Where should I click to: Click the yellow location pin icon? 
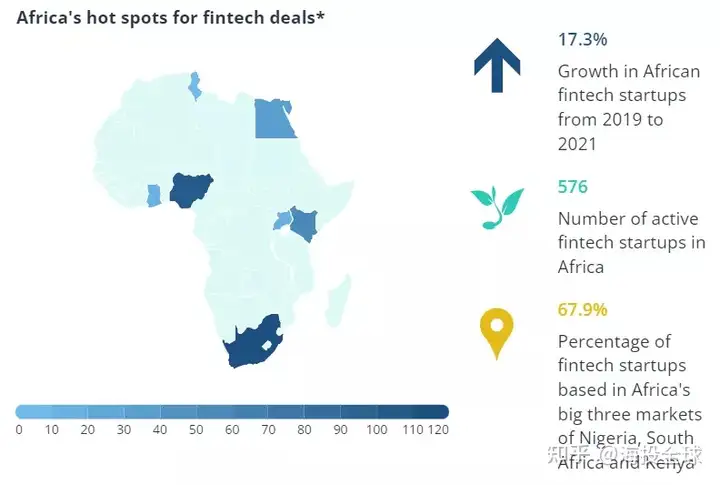pos(496,333)
